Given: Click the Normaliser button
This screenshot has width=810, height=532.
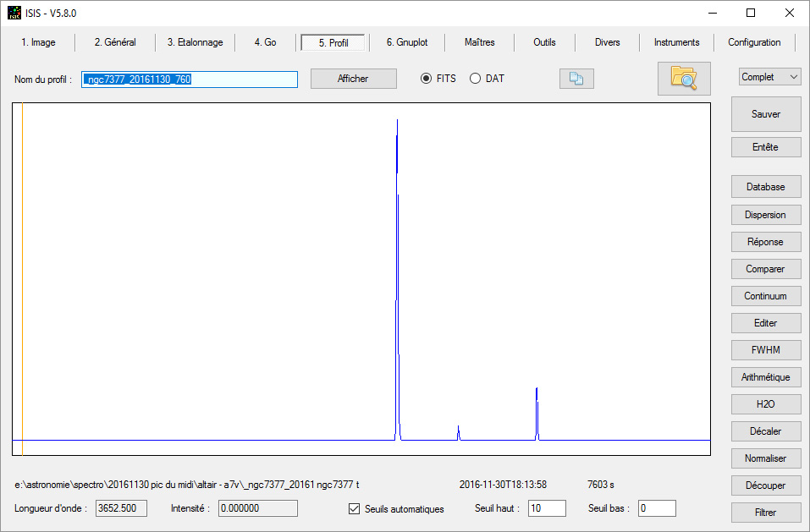Looking at the screenshot, I should pyautogui.click(x=766, y=458).
